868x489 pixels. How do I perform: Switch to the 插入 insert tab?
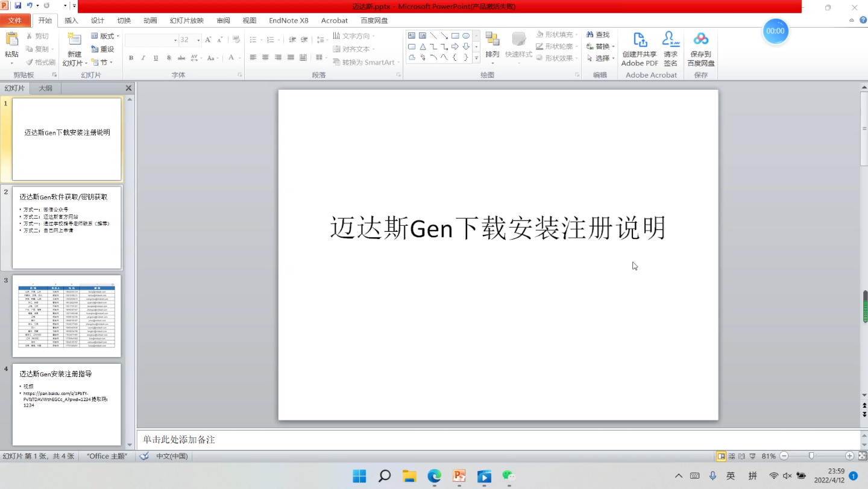(71, 20)
